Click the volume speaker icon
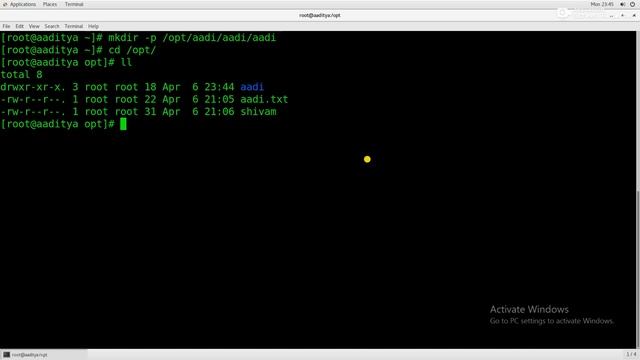640x360 pixels. point(622,4)
